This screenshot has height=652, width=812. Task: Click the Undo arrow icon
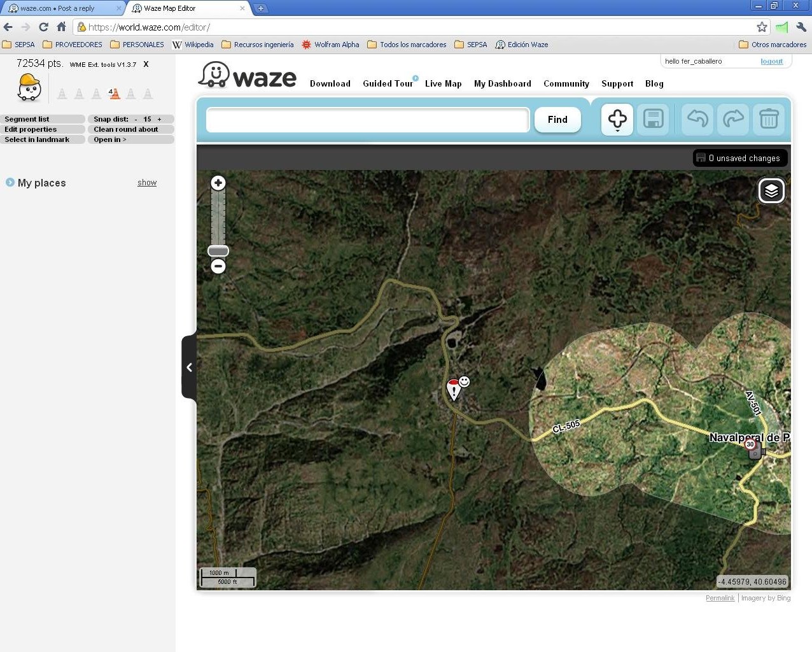[697, 119]
